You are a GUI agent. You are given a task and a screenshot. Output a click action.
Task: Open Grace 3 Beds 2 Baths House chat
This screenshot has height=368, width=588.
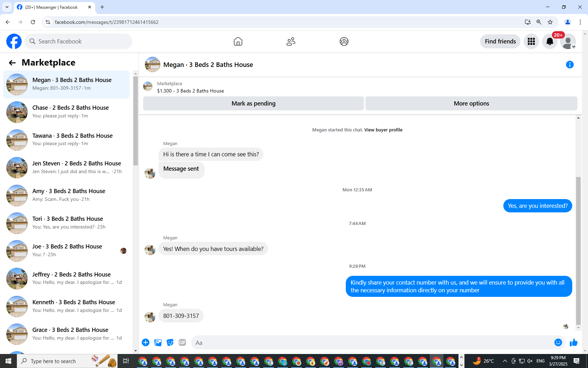[66, 334]
